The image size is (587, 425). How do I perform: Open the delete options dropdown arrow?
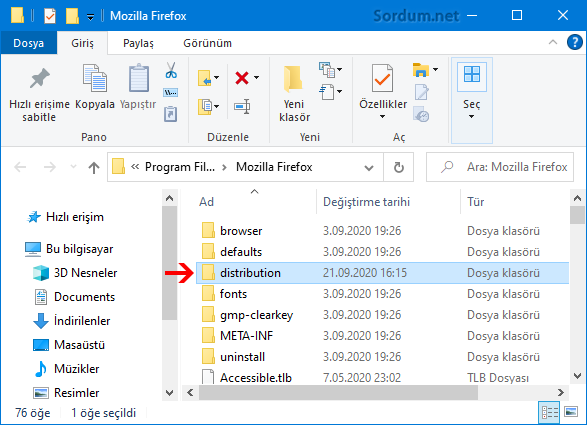tap(256, 78)
